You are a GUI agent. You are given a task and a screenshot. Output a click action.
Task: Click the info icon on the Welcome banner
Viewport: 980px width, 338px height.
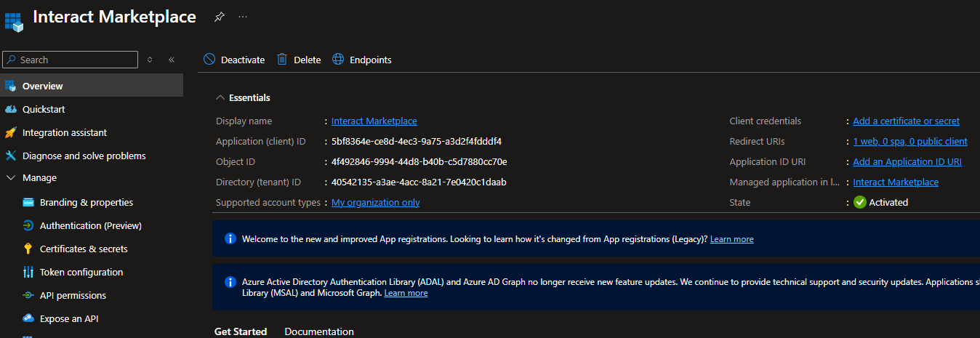tap(230, 238)
